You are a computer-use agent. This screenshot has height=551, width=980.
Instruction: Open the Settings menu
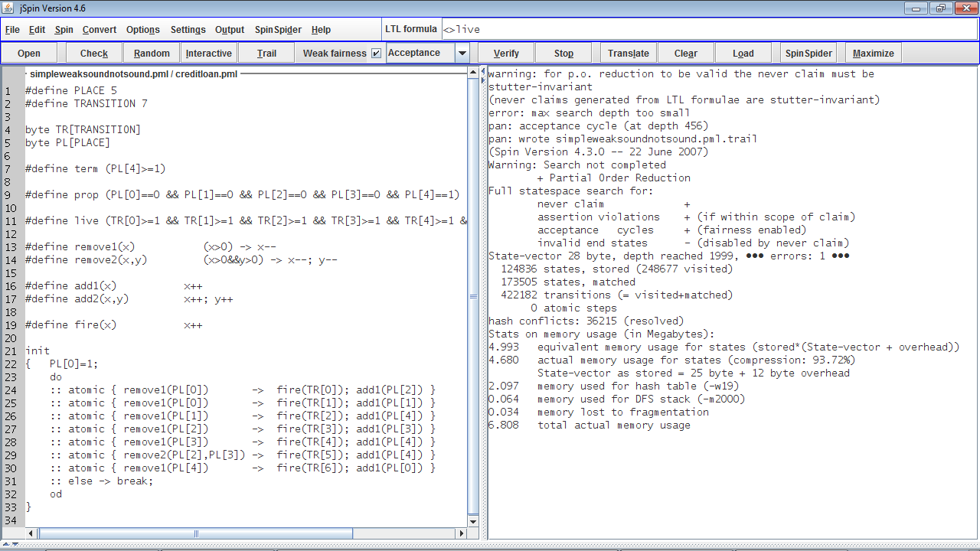188,30
